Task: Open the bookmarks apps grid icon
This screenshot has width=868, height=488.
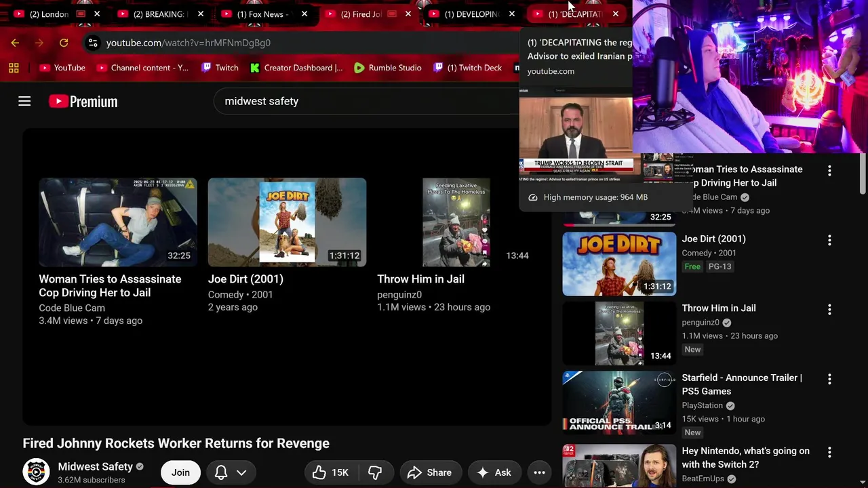Action: [14, 68]
